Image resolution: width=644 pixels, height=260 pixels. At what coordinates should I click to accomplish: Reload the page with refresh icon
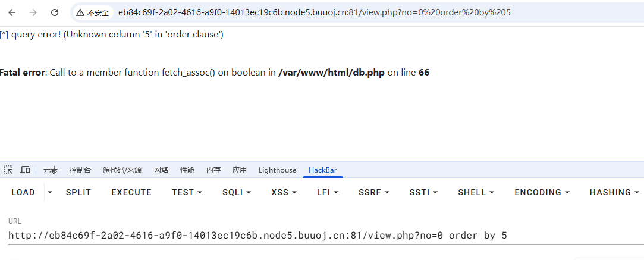click(x=55, y=12)
